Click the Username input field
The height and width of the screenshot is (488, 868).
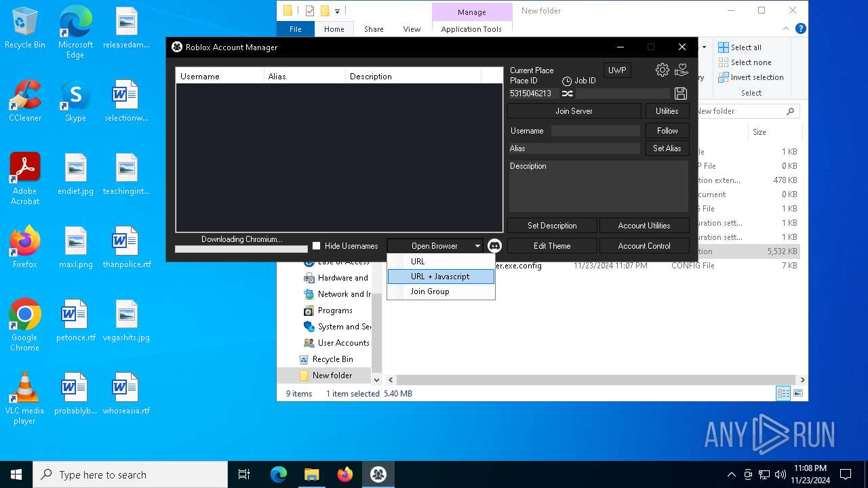(595, 131)
